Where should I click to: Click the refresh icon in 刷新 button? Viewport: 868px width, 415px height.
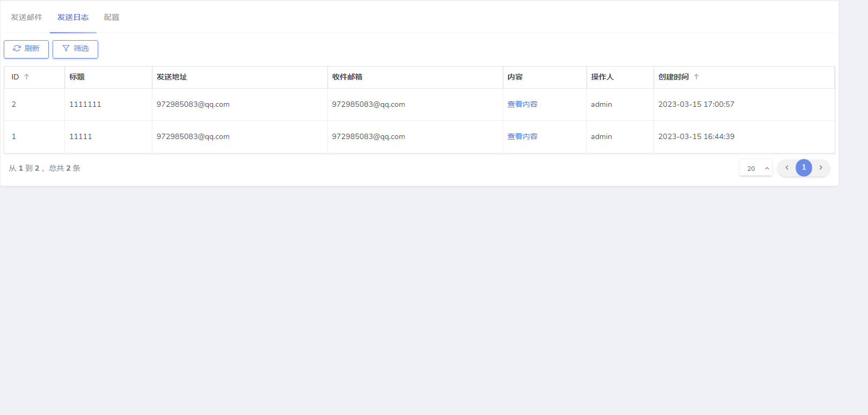17,48
